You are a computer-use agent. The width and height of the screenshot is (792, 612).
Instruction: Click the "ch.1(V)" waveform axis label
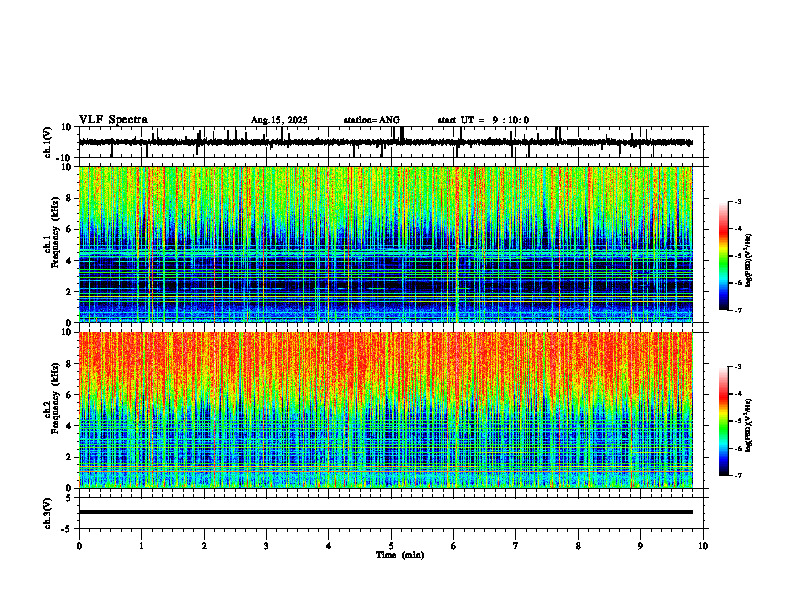48,142
